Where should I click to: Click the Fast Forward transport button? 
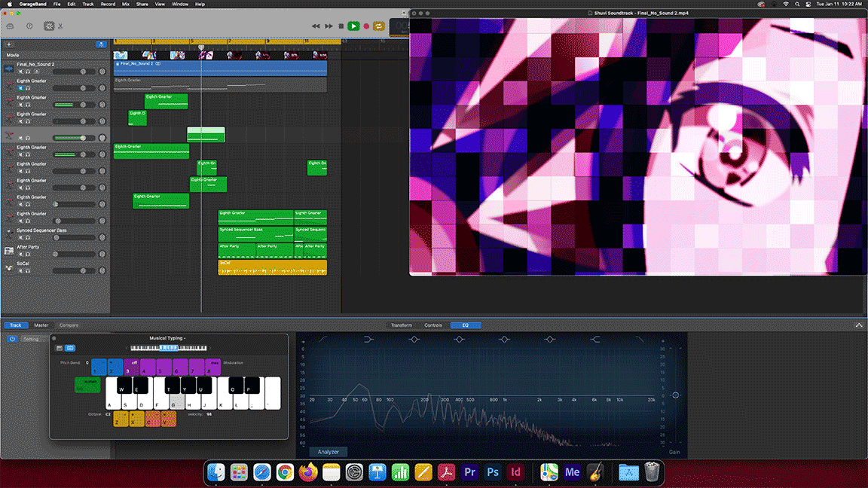coord(329,26)
